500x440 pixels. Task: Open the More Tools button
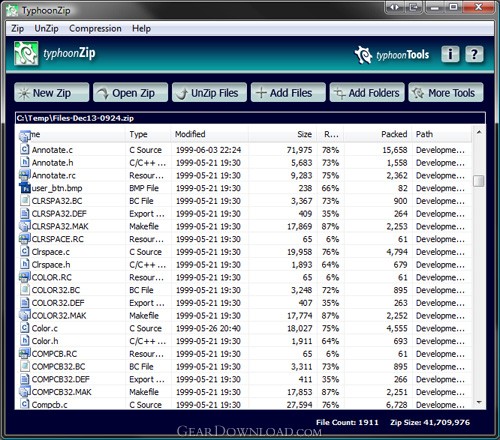[x=446, y=92]
